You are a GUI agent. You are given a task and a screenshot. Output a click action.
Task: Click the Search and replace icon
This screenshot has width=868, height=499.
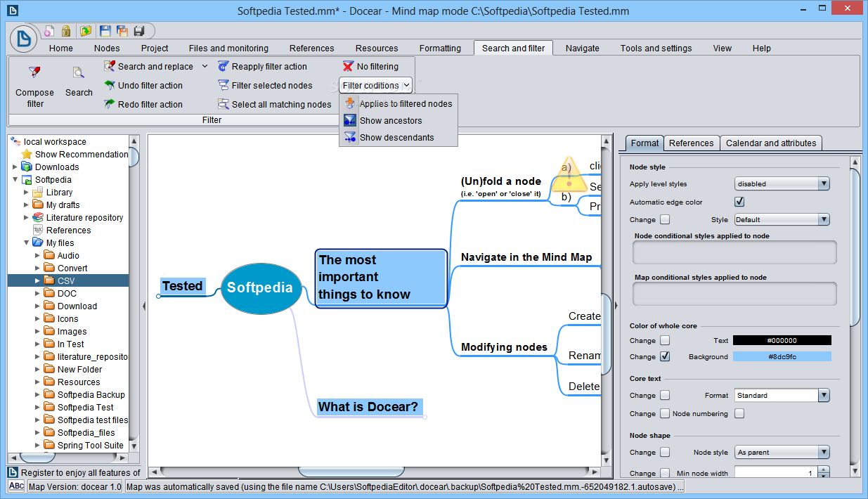coord(110,66)
